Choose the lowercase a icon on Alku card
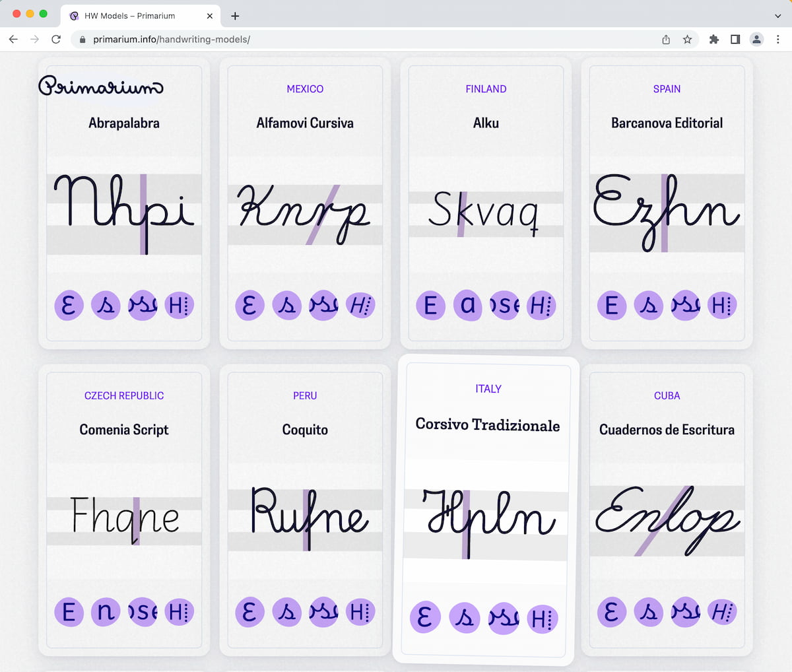The width and height of the screenshot is (792, 672). [467, 306]
